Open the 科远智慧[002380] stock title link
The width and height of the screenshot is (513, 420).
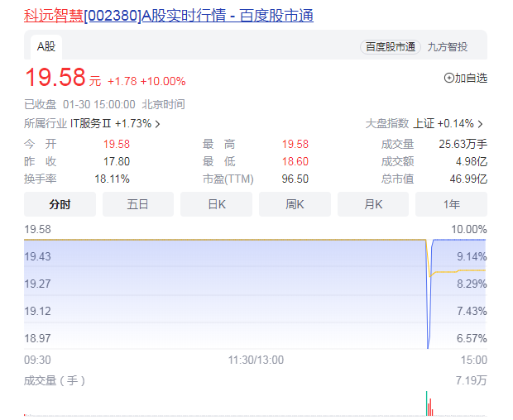169,16
